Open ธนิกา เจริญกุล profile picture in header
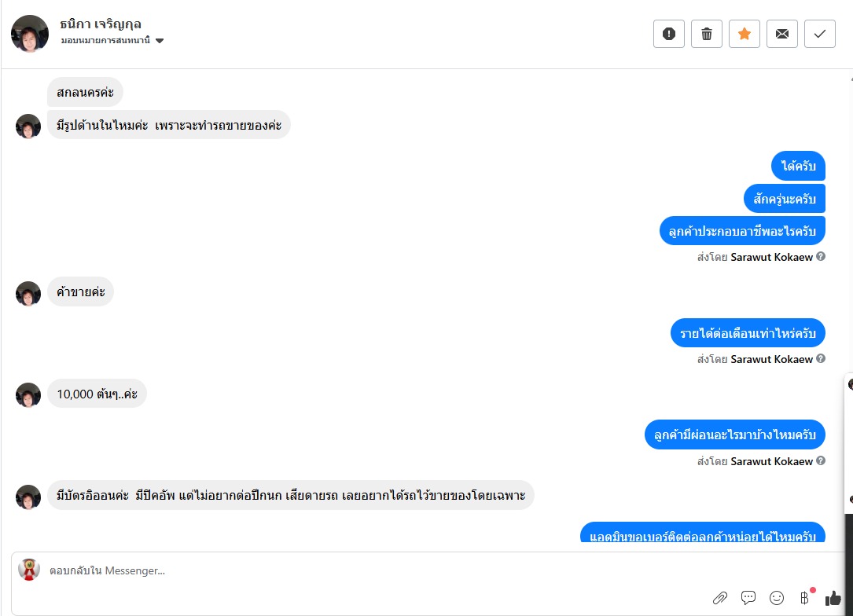The width and height of the screenshot is (853, 616). [30, 34]
